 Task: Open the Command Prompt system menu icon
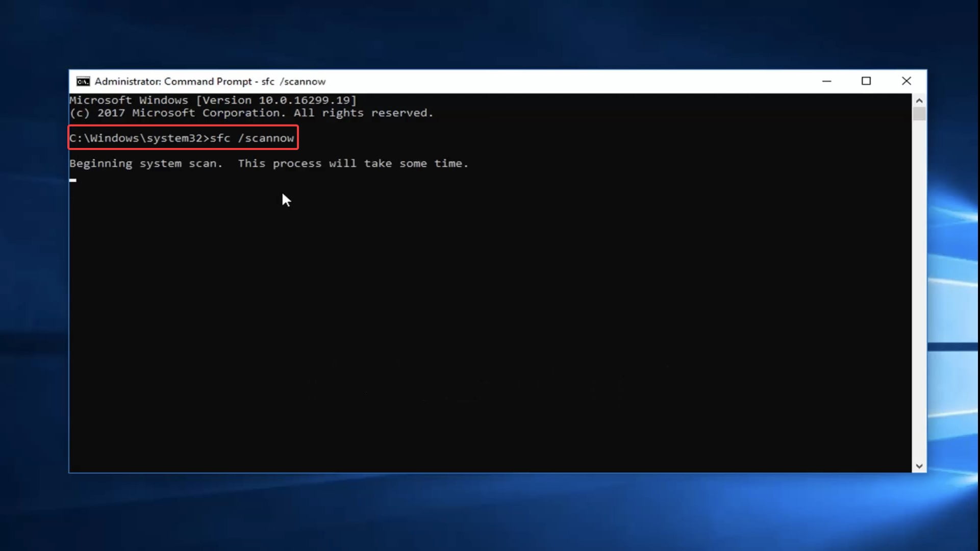(x=83, y=82)
